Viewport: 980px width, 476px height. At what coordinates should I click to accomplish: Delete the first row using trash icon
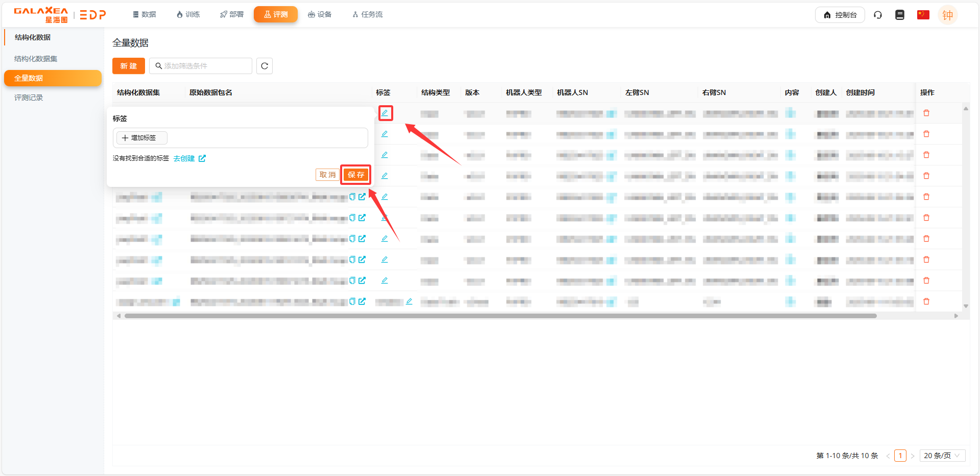point(926,113)
